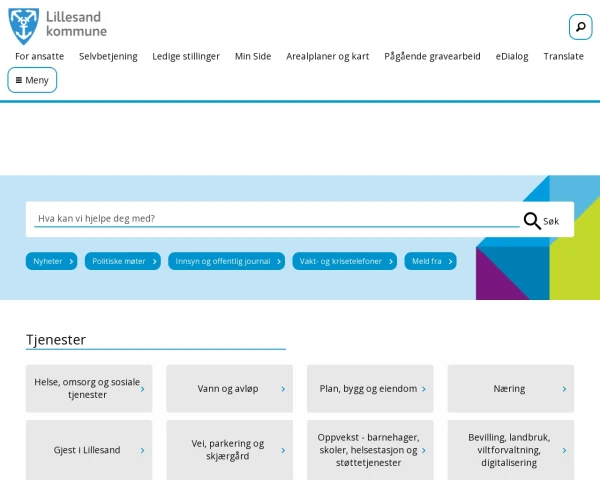Click Translate in top navigation

coord(564,56)
